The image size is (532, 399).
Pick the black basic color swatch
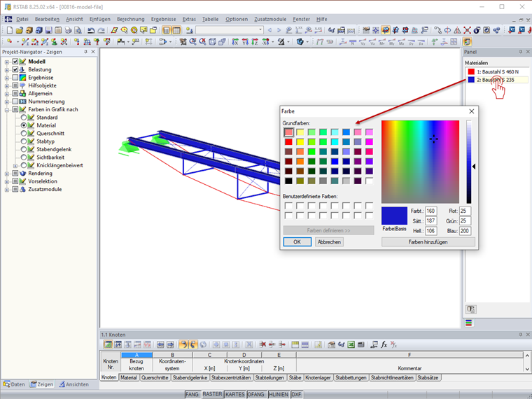click(x=288, y=181)
